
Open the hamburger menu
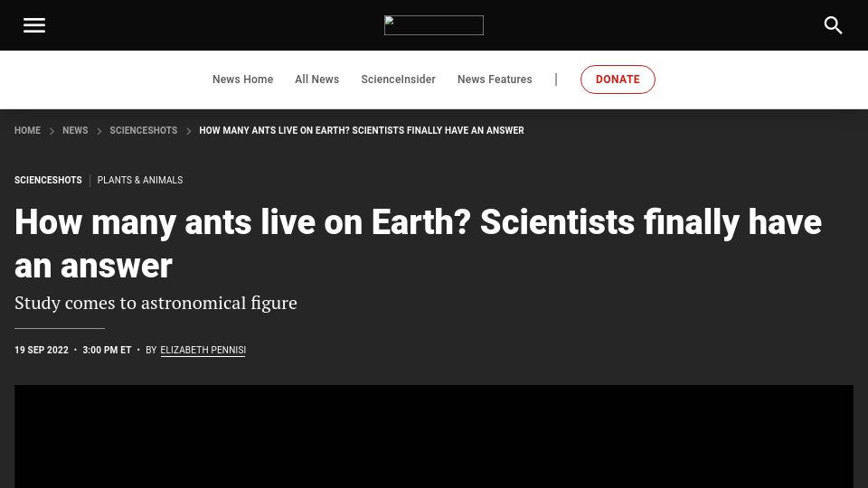tap(33, 25)
